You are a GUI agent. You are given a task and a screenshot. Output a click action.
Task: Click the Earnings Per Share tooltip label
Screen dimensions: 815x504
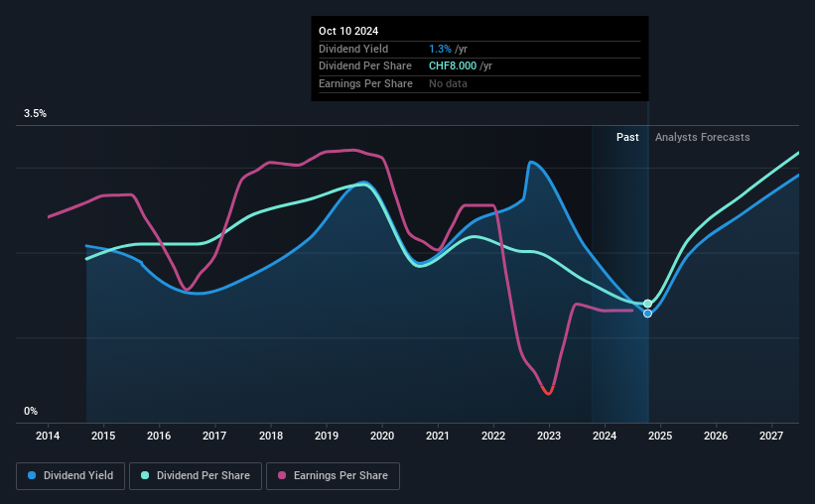[x=365, y=83]
